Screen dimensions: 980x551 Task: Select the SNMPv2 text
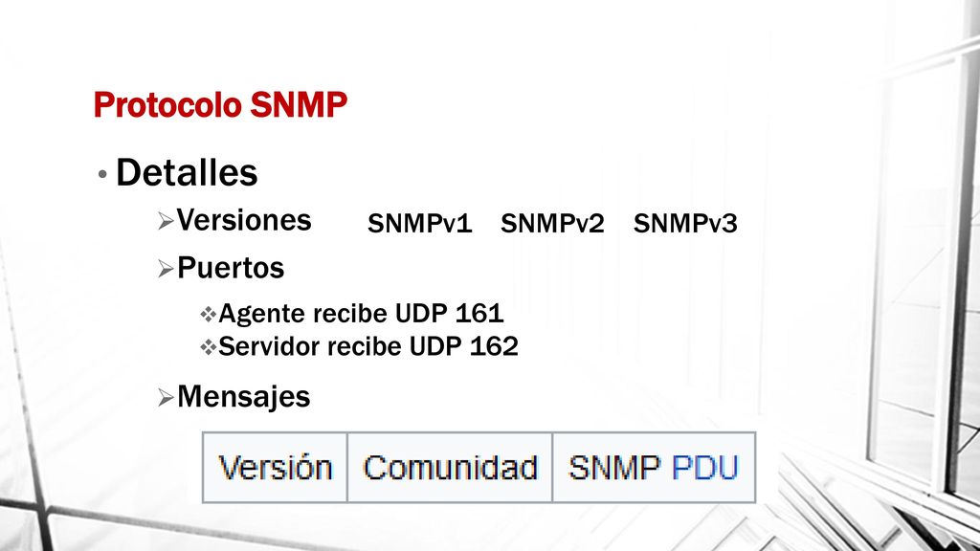(552, 223)
